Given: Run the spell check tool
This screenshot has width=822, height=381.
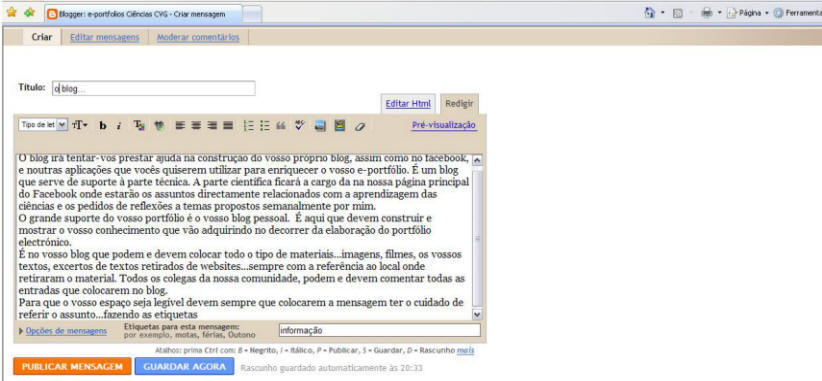Looking at the screenshot, I should [x=299, y=125].
